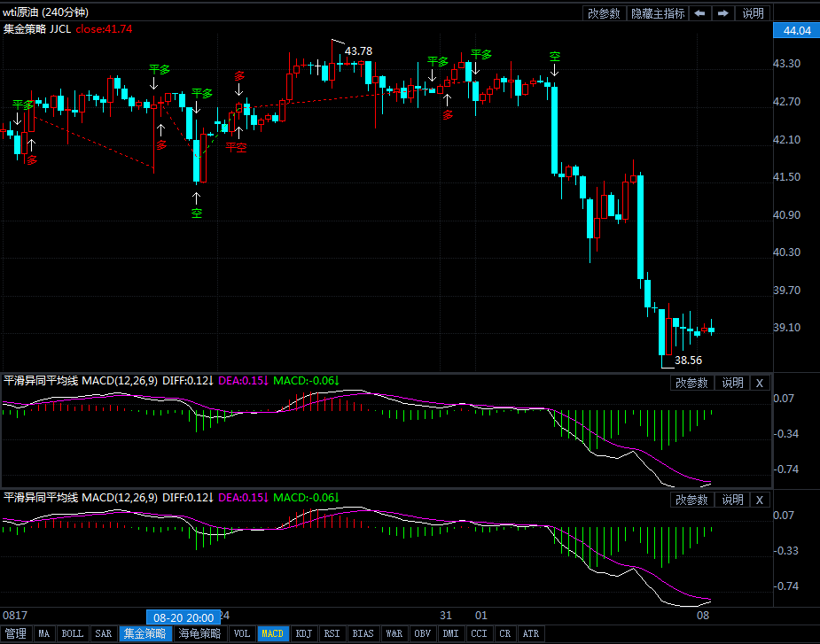Image resolution: width=820 pixels, height=644 pixels.
Task: Close the upper MACD panel with X
Action: (760, 383)
